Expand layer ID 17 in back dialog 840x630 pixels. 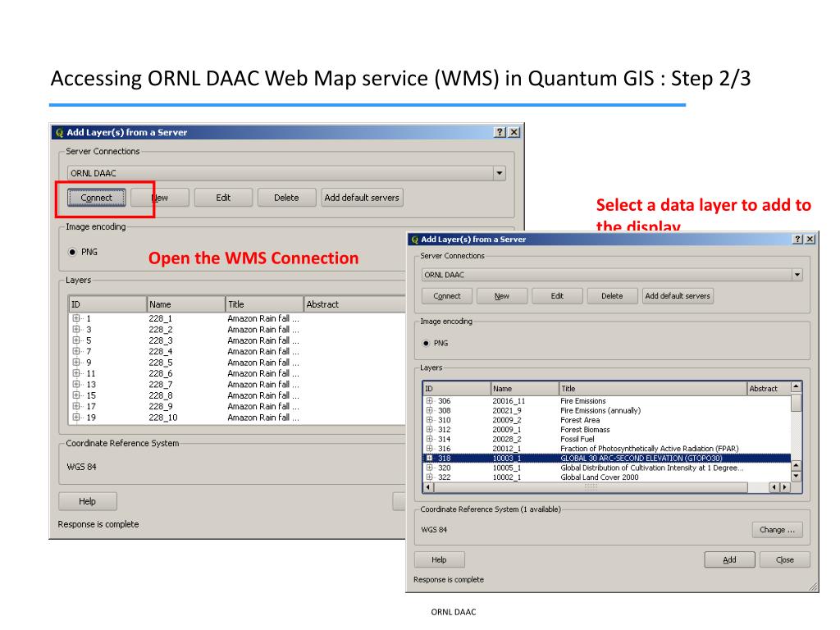[76, 406]
